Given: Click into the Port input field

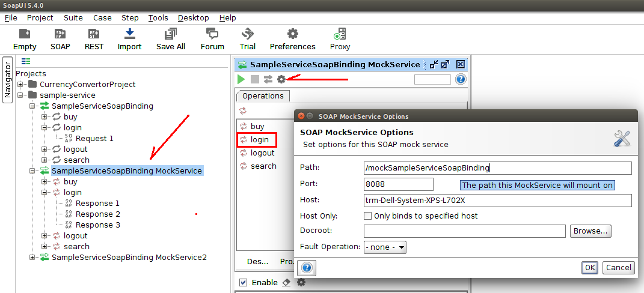Looking at the screenshot, I should point(398,184).
